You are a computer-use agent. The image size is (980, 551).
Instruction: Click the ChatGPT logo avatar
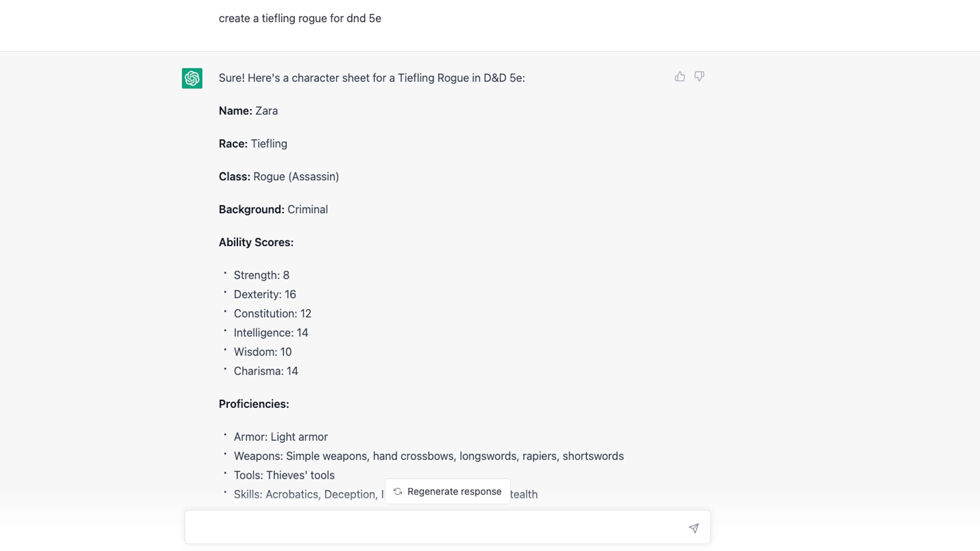click(192, 78)
